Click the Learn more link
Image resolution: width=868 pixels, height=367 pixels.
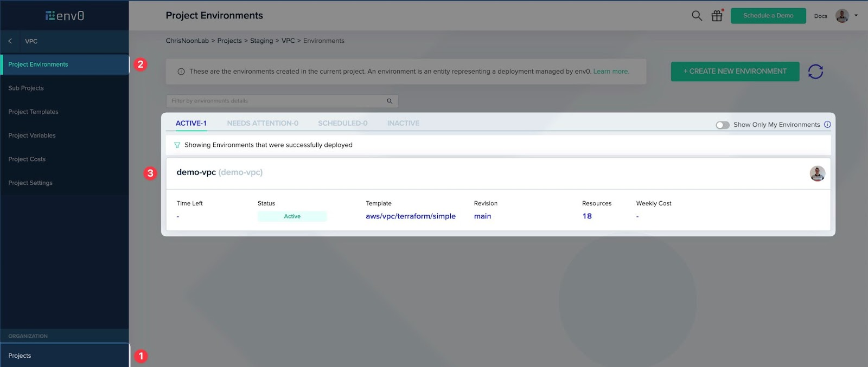[611, 72]
